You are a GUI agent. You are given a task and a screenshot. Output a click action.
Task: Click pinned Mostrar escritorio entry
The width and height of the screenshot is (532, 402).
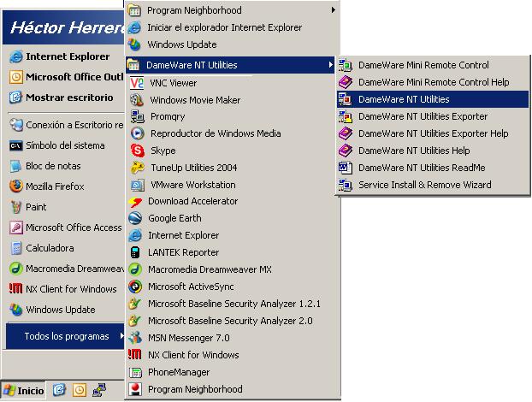pos(65,98)
